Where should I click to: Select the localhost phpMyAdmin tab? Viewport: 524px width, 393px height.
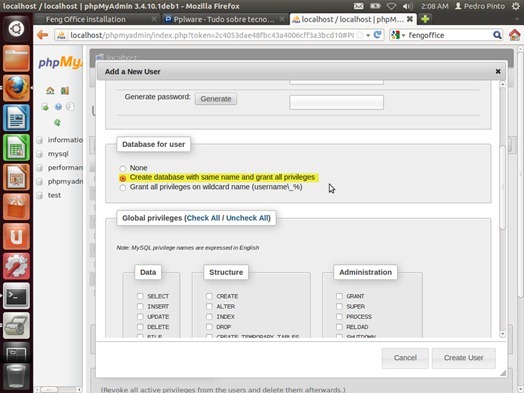point(353,19)
